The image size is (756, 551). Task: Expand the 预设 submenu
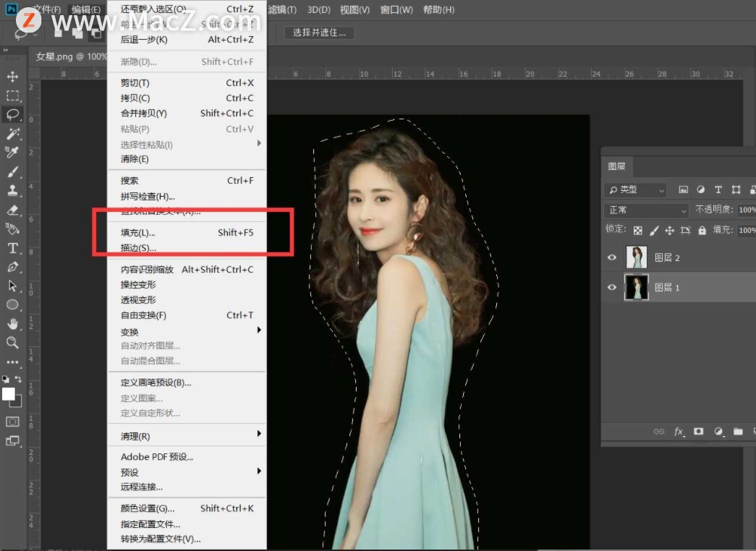187,472
